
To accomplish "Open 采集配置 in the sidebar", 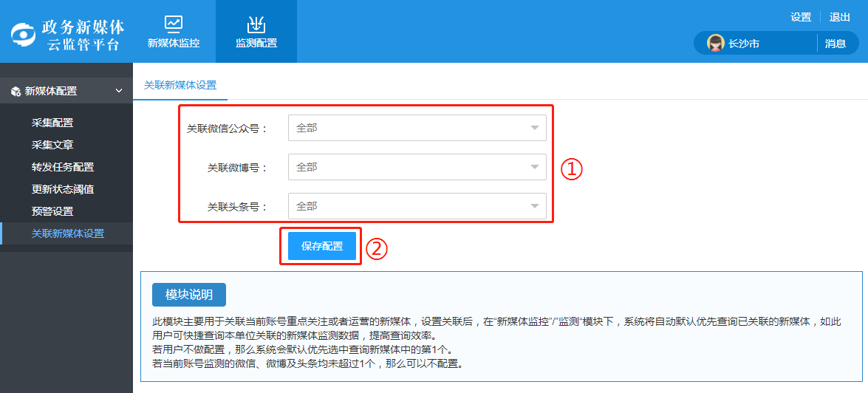I will coord(52,123).
